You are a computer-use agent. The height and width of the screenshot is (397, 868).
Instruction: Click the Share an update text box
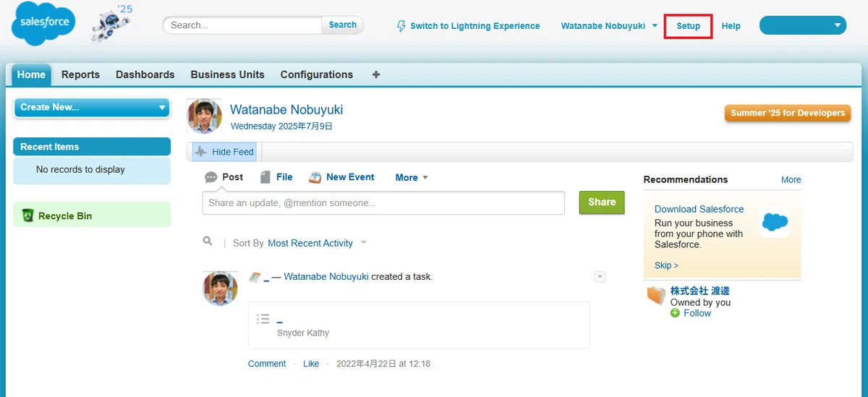click(383, 203)
